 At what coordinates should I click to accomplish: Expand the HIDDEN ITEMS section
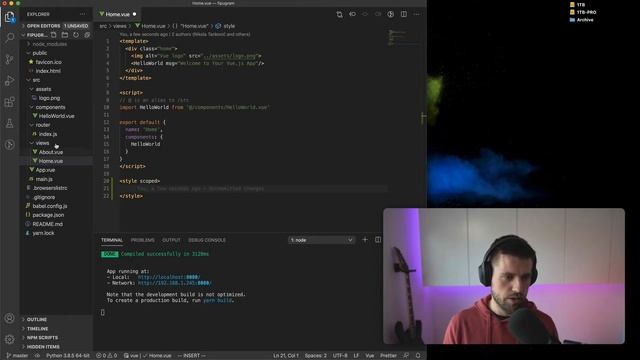[x=57, y=347]
